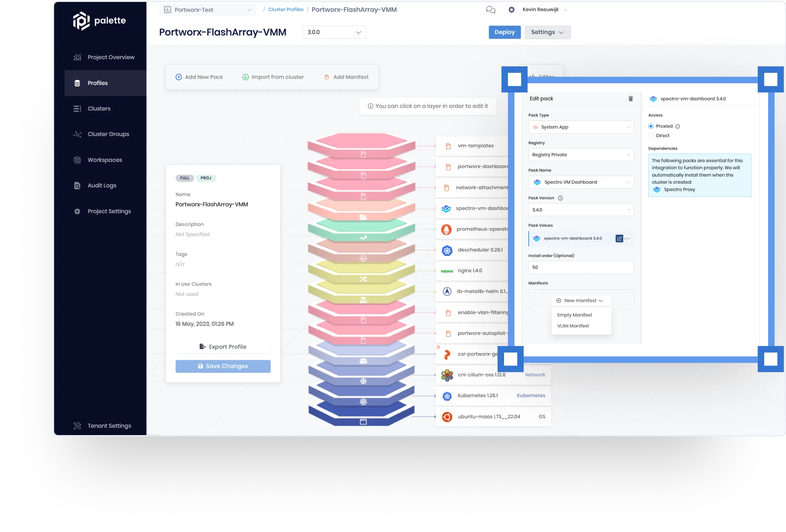Select the portworx-dashboard layer icon
Viewport: 786px width, 532px height.
pyautogui.click(x=448, y=167)
